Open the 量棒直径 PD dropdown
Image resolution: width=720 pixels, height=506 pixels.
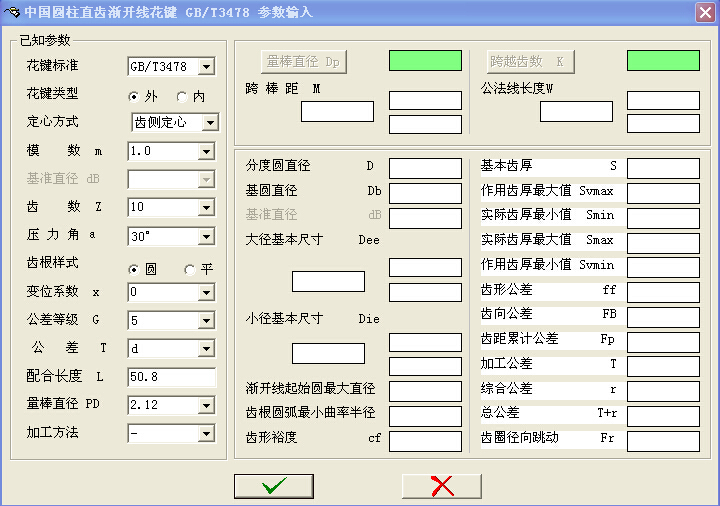pyautogui.click(x=206, y=405)
